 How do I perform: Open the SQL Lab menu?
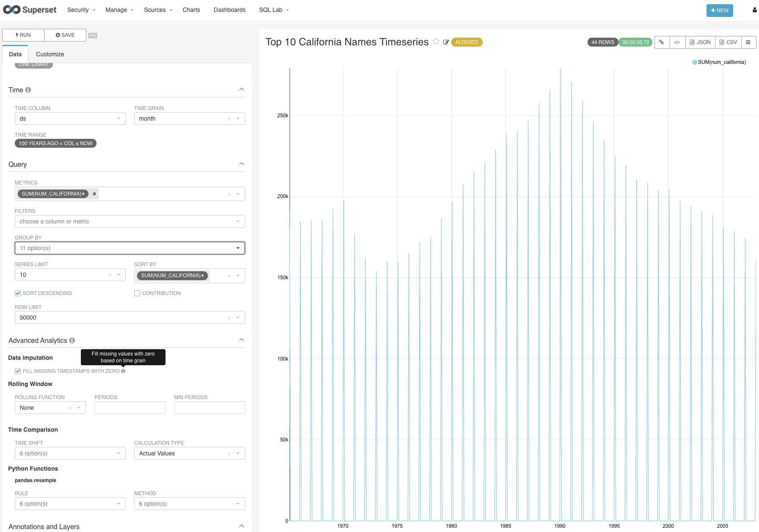tap(274, 10)
